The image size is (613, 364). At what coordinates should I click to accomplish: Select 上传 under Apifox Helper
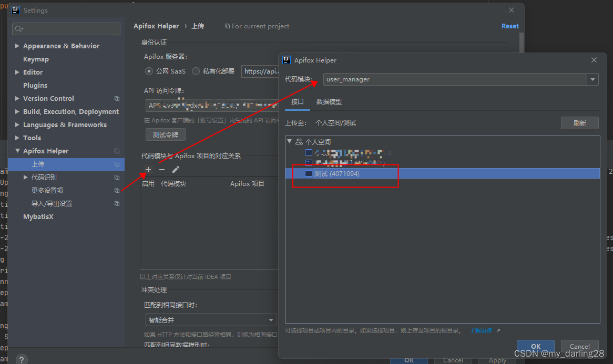point(66,164)
